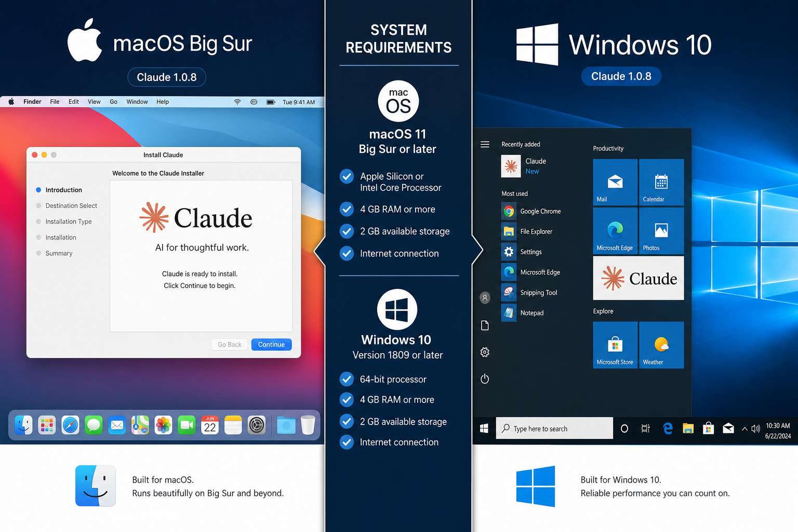
Task: Open Microsoft Edge in Most used list
Action: 530,272
